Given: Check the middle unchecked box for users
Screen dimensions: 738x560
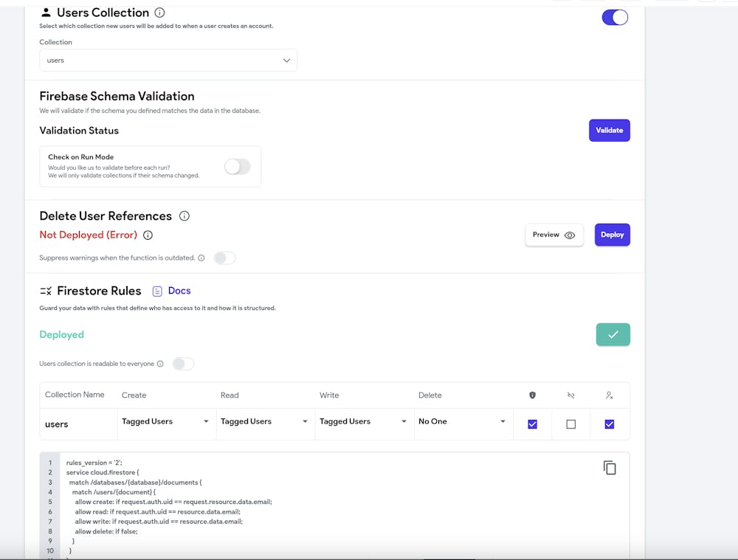Looking at the screenshot, I should point(570,424).
